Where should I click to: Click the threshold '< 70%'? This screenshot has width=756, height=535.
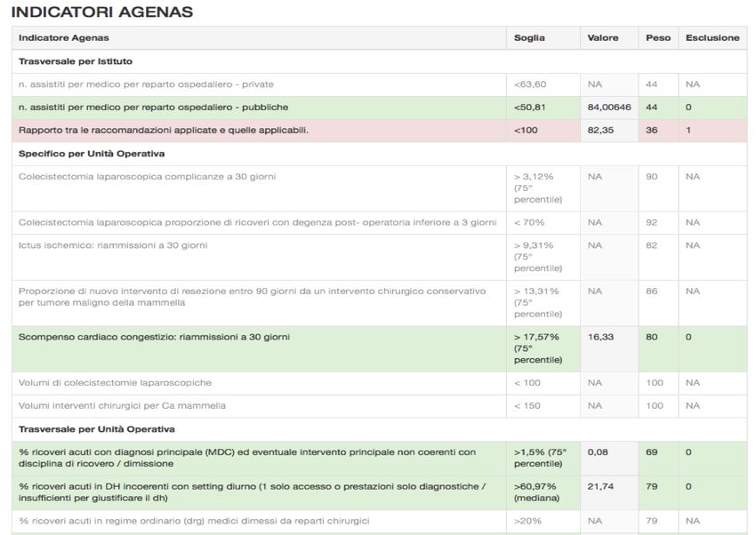pos(529,222)
